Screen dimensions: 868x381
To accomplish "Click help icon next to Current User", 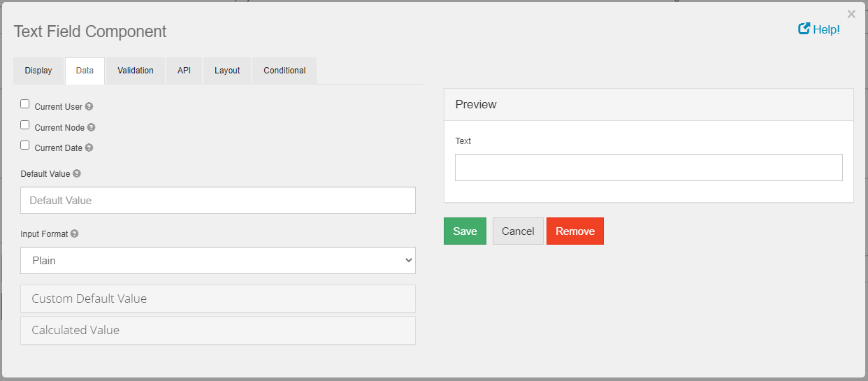I will point(89,107).
